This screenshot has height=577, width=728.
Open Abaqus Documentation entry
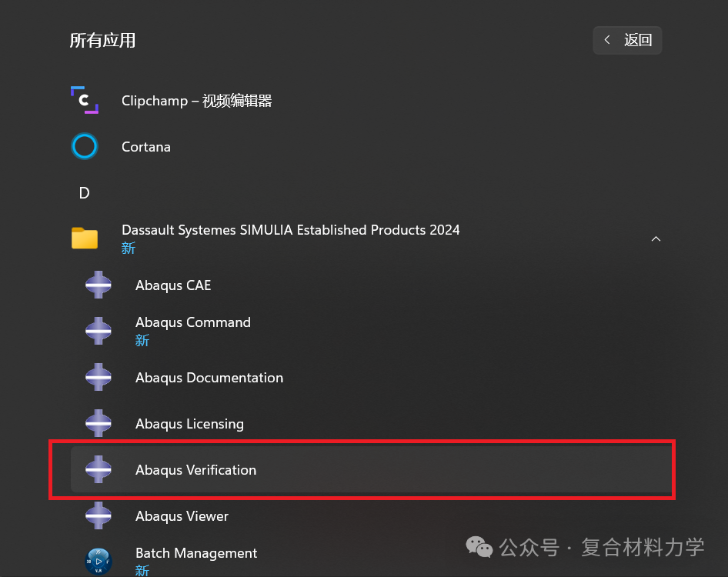point(209,378)
